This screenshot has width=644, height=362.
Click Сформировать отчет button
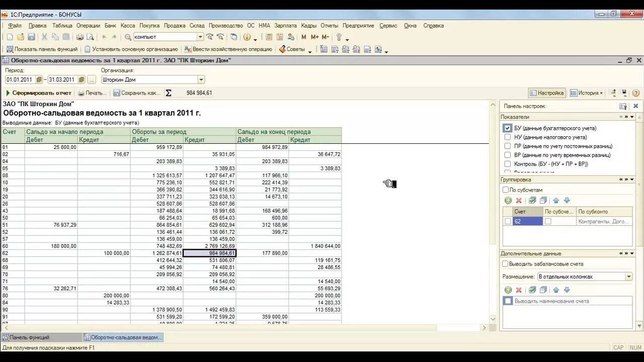point(38,93)
